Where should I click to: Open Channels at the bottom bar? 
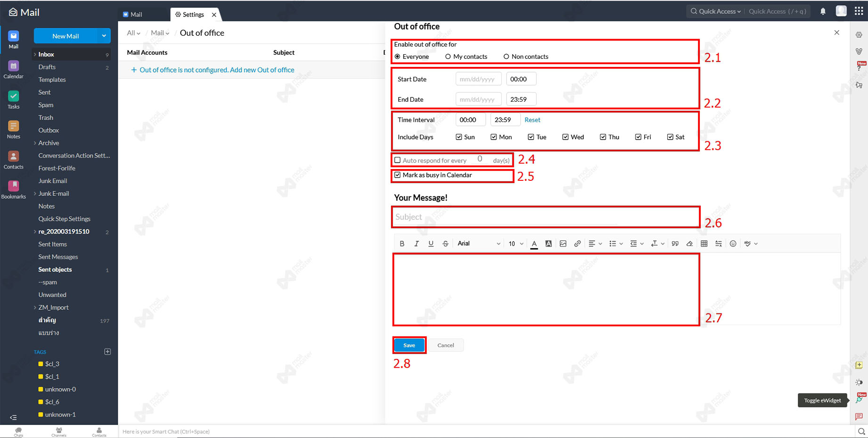[59, 432]
